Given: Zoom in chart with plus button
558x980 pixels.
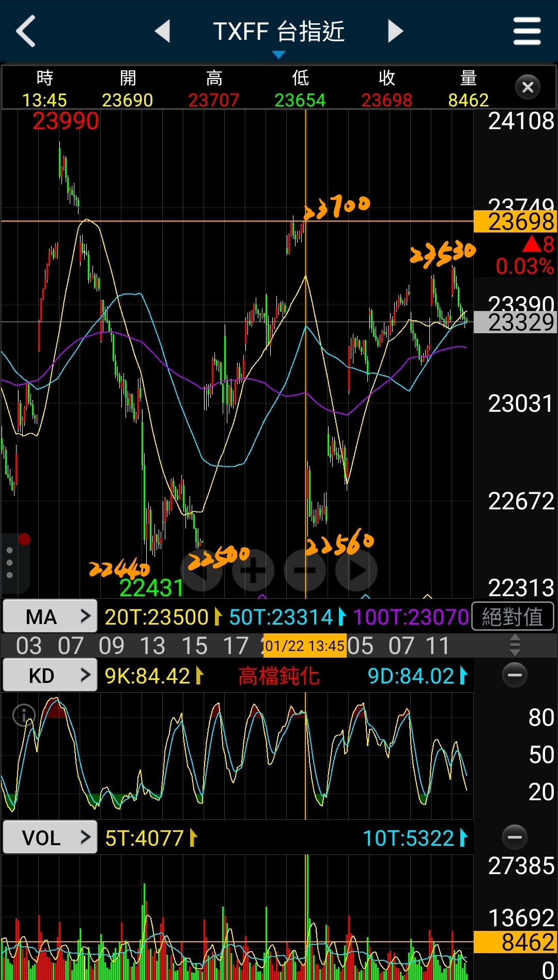Looking at the screenshot, I should tap(253, 570).
